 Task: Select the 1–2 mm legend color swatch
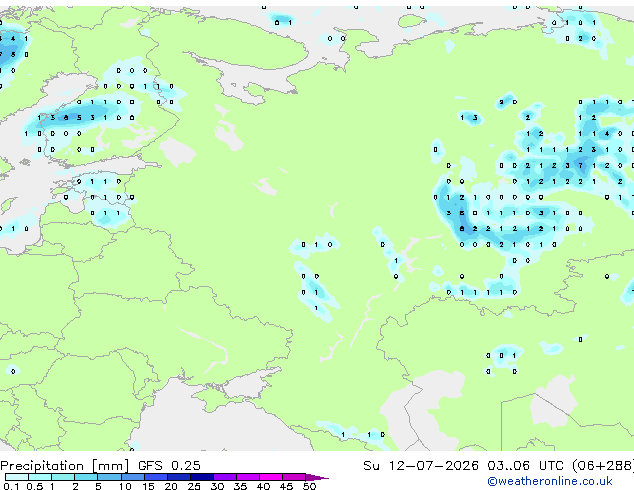pos(63,477)
